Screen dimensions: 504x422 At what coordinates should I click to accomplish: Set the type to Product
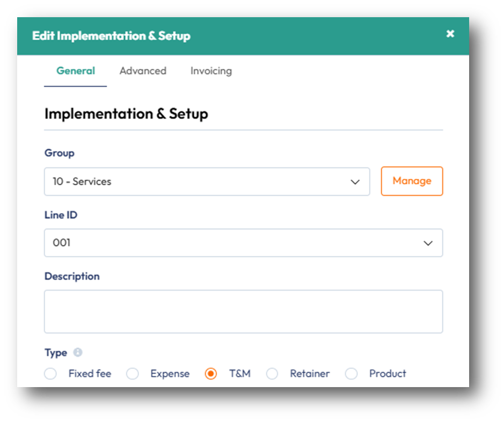coord(351,374)
